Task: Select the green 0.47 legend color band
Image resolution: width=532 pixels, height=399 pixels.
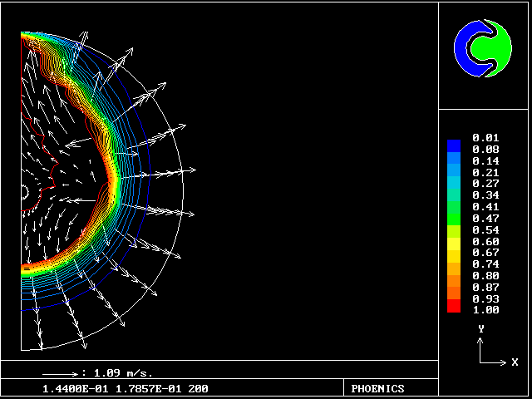Action: coord(453,218)
